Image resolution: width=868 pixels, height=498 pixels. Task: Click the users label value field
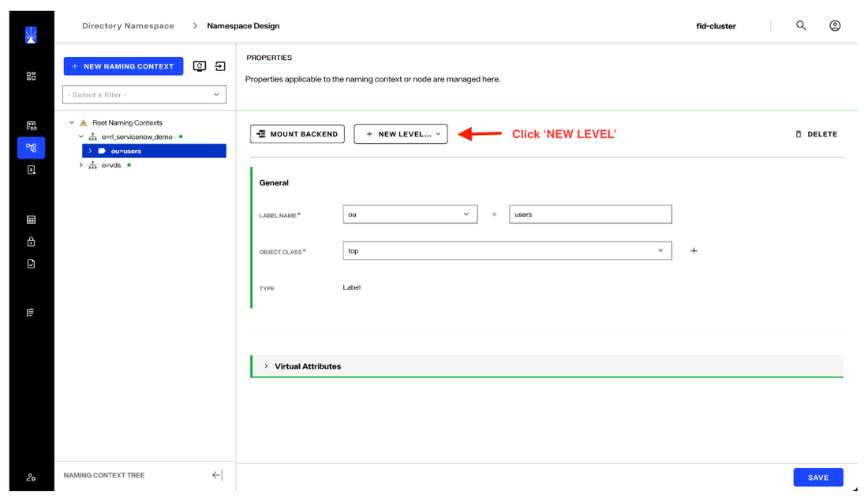[x=591, y=215]
